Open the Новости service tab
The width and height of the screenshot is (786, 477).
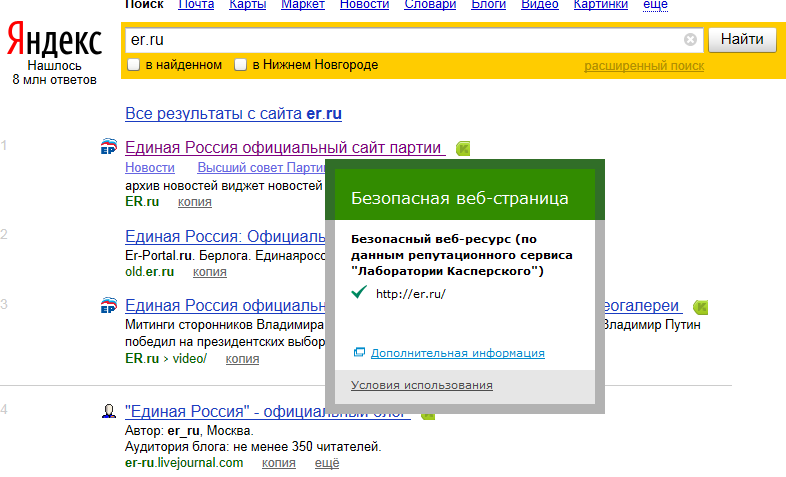point(364,5)
